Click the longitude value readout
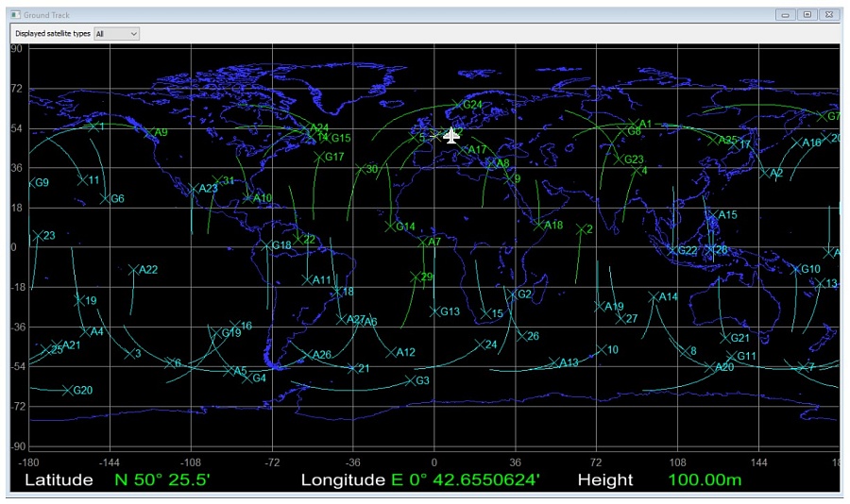 pos(465,480)
